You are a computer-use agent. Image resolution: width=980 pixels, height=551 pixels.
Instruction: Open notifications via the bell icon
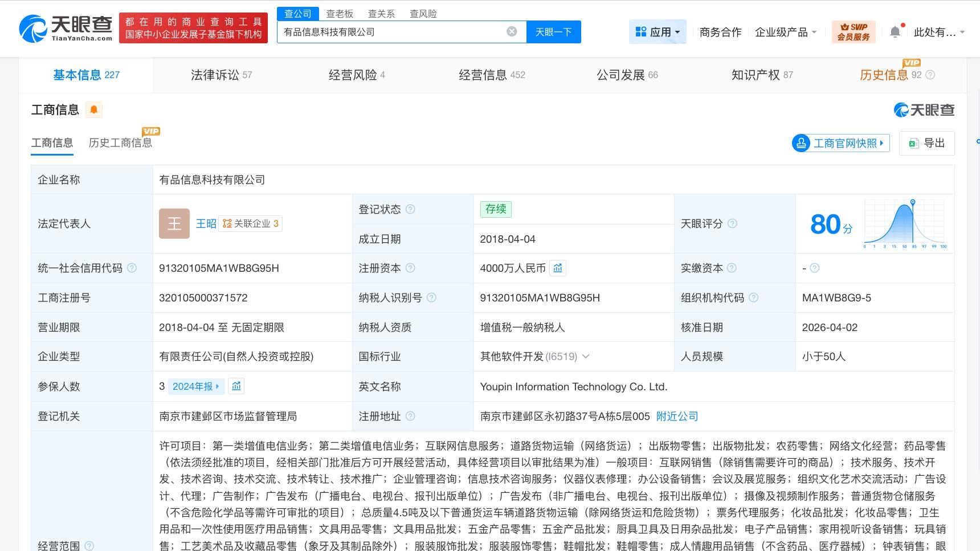pos(895,32)
